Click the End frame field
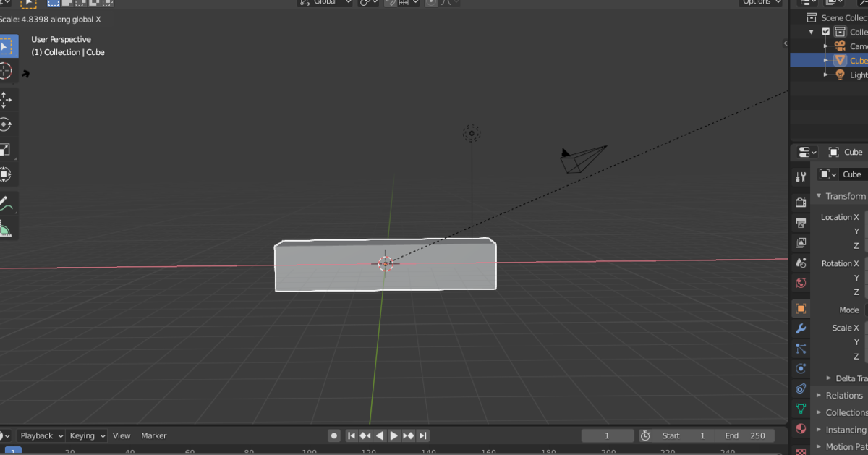 click(745, 435)
